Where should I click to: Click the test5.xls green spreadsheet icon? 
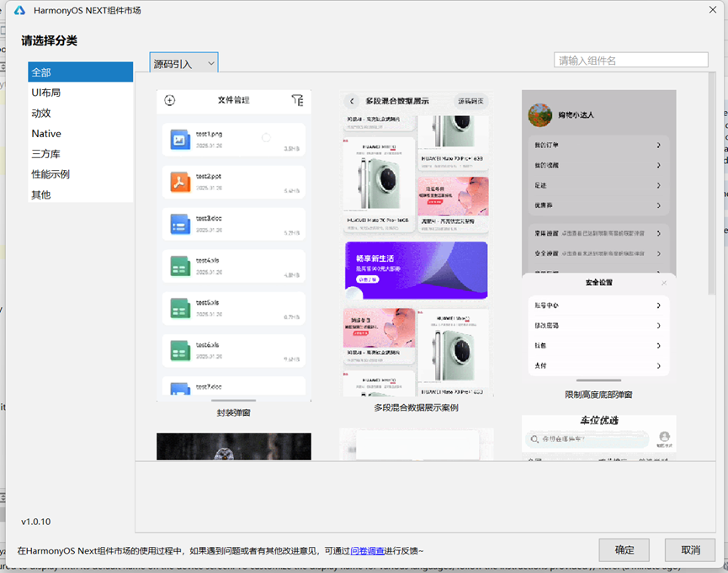[x=180, y=309]
